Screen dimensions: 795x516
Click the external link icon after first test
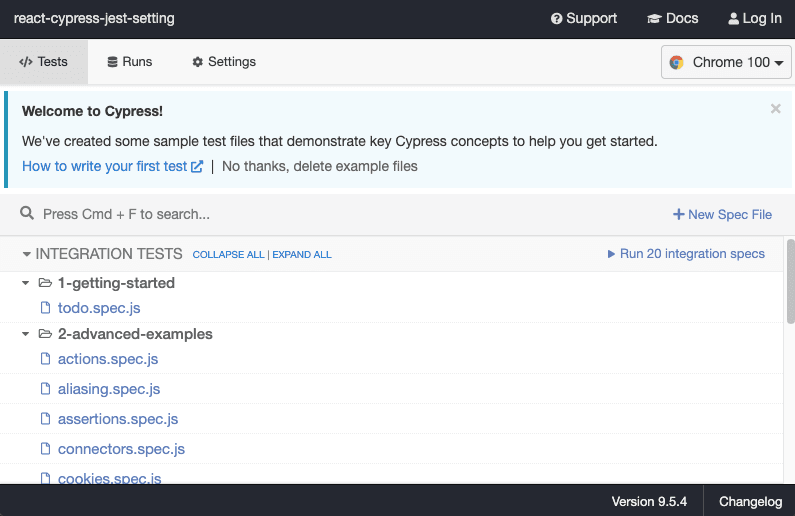click(x=197, y=167)
